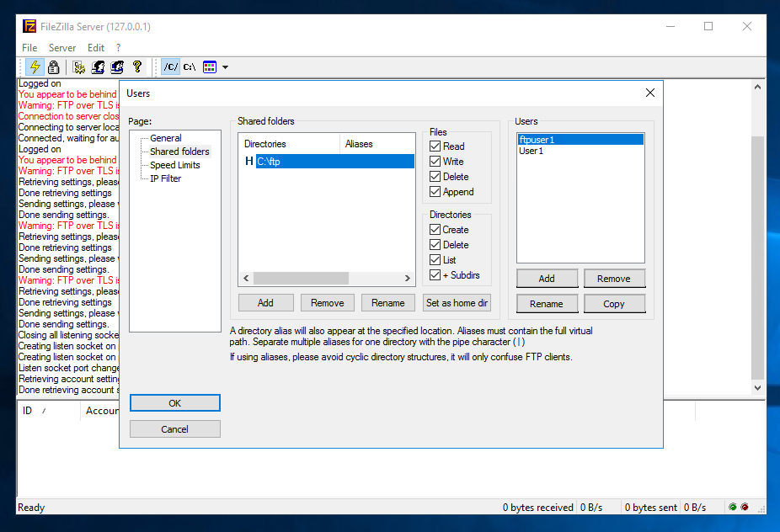Toggle the /C/ relative path display icon
Viewport: 780px width, 532px height.
pos(173,66)
